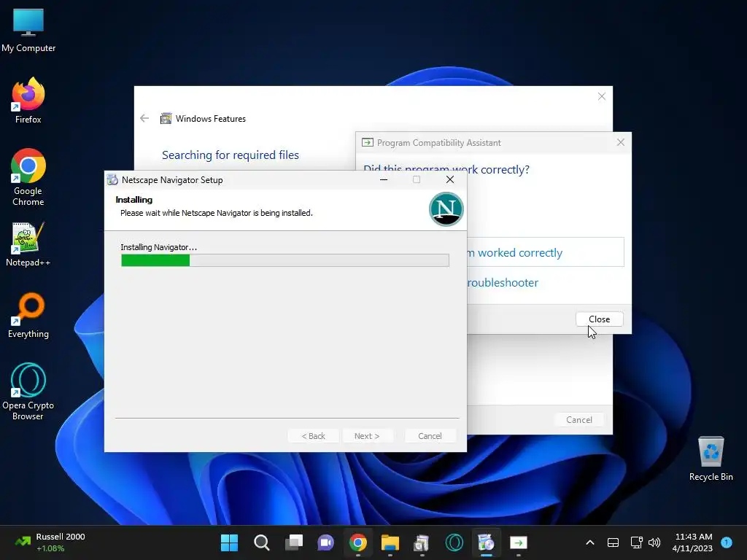The height and width of the screenshot is (560, 747).
Task: Open taskbar Search
Action: 262,542
